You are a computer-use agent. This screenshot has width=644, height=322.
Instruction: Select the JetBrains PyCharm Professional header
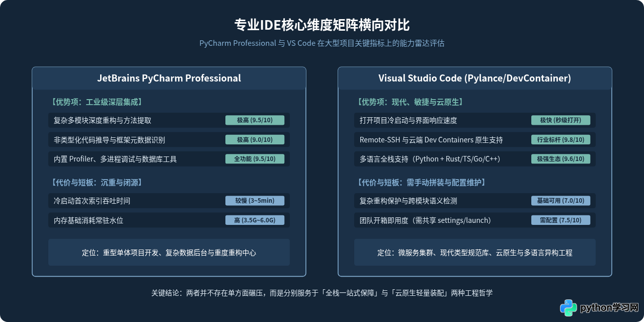169,78
